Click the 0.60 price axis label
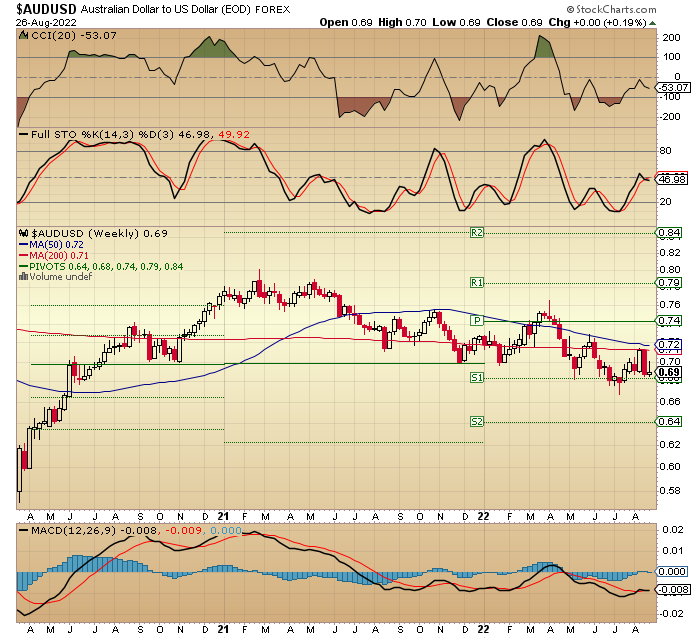 point(670,467)
